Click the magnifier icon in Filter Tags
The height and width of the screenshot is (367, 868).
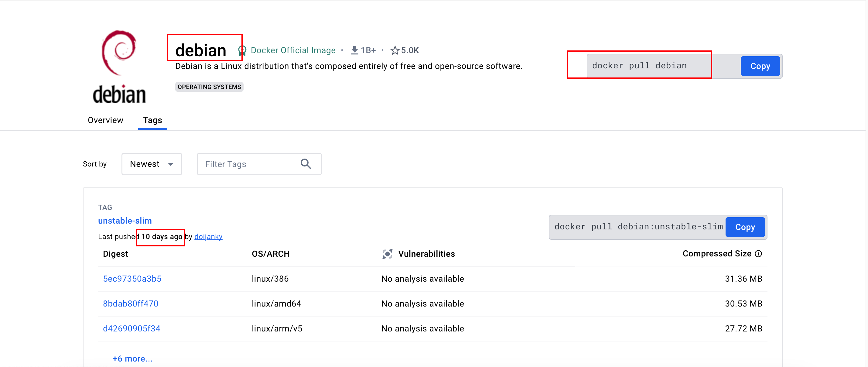(306, 164)
